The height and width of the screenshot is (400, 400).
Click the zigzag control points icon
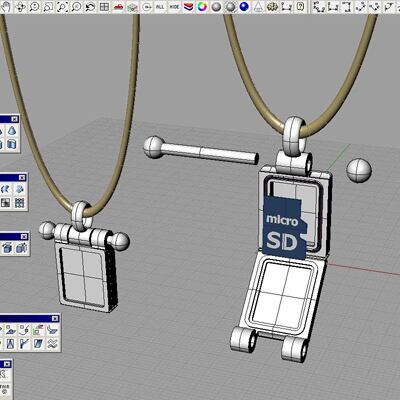tap(319, 6)
